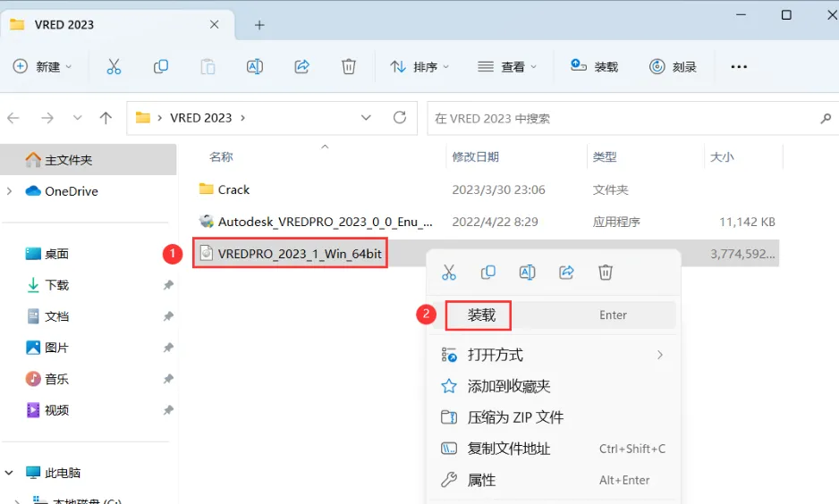
Task: Select the VREDPRO_2023_1_Win_64bit file
Action: tap(300, 253)
